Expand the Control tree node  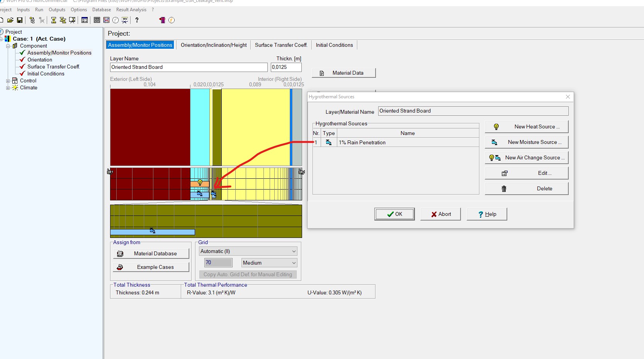(8, 81)
